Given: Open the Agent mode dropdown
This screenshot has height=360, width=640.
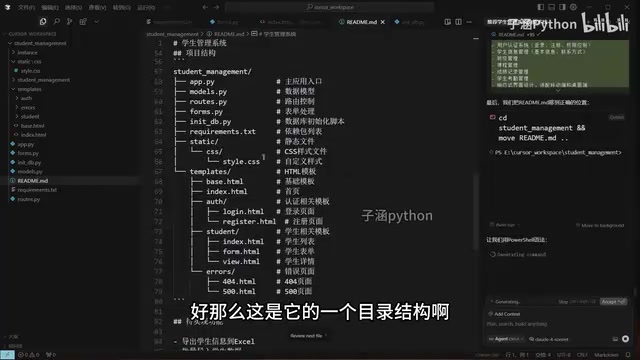Looking at the screenshot, I should [x=506, y=339].
